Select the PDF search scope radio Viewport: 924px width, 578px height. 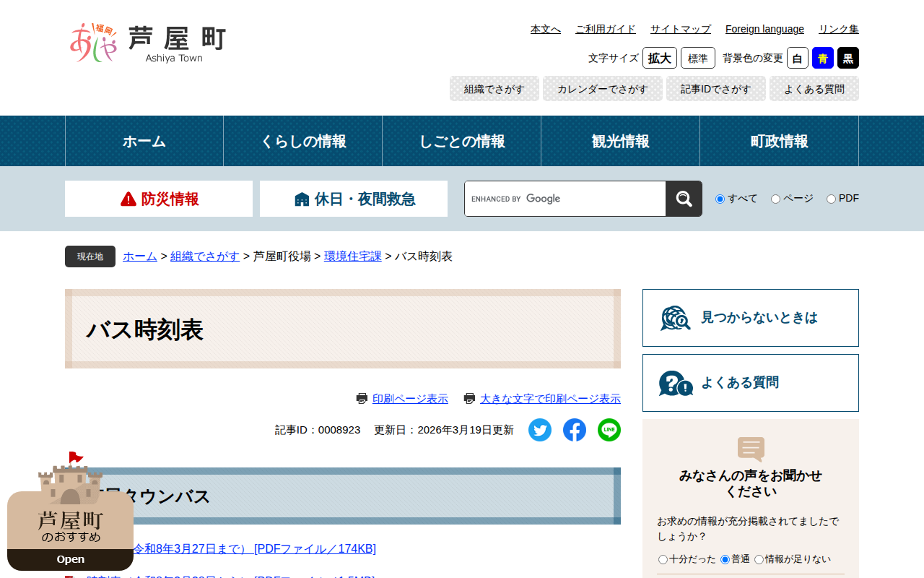(x=831, y=199)
